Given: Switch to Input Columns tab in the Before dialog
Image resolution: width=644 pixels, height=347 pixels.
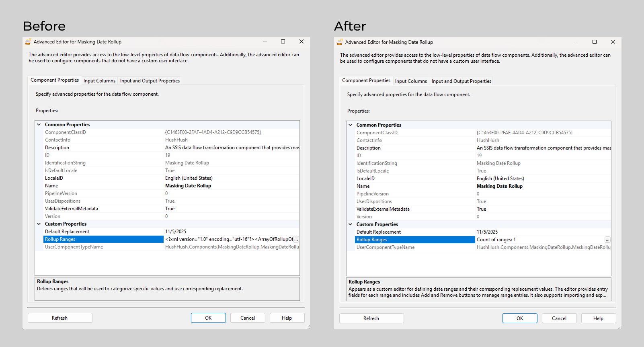Looking at the screenshot, I should [99, 81].
